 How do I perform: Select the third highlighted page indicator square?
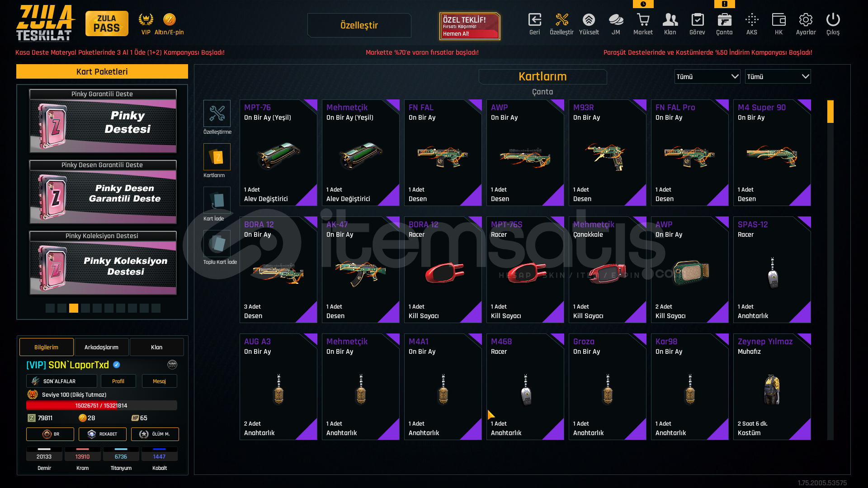74,308
